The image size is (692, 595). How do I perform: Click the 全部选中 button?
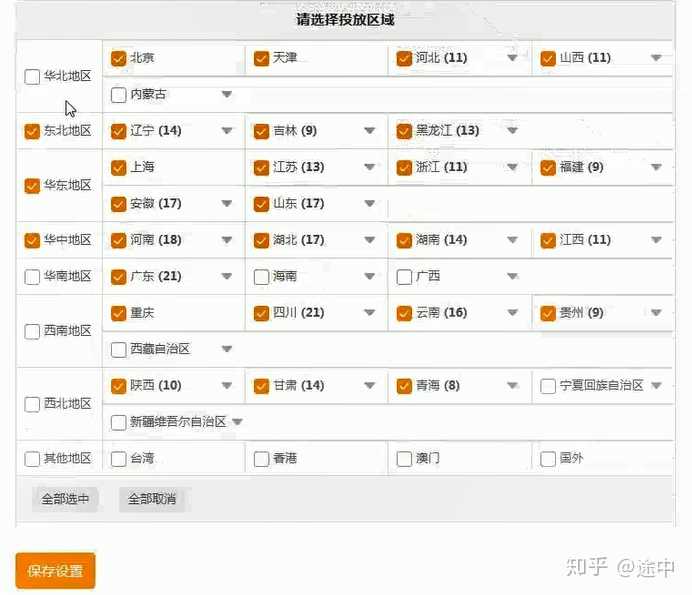point(65,499)
